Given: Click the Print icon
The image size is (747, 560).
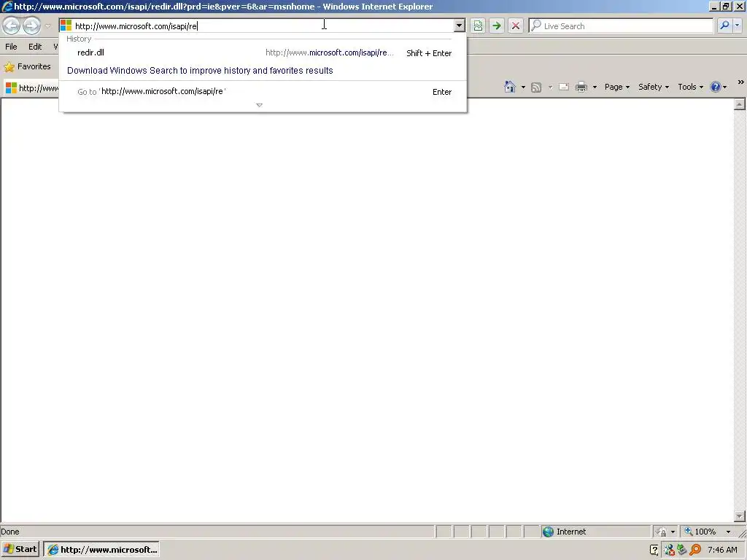Looking at the screenshot, I should pos(581,87).
